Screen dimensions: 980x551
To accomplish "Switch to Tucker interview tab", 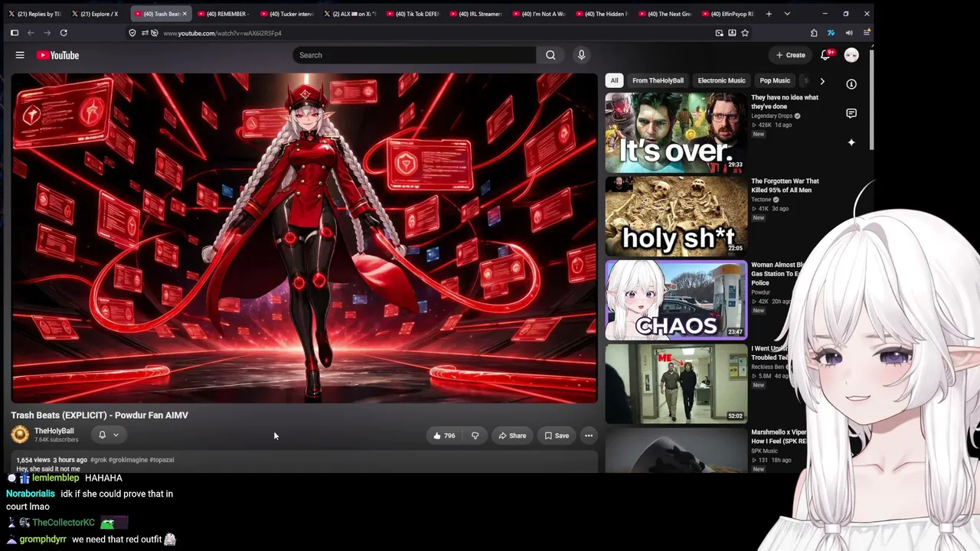I will (286, 14).
